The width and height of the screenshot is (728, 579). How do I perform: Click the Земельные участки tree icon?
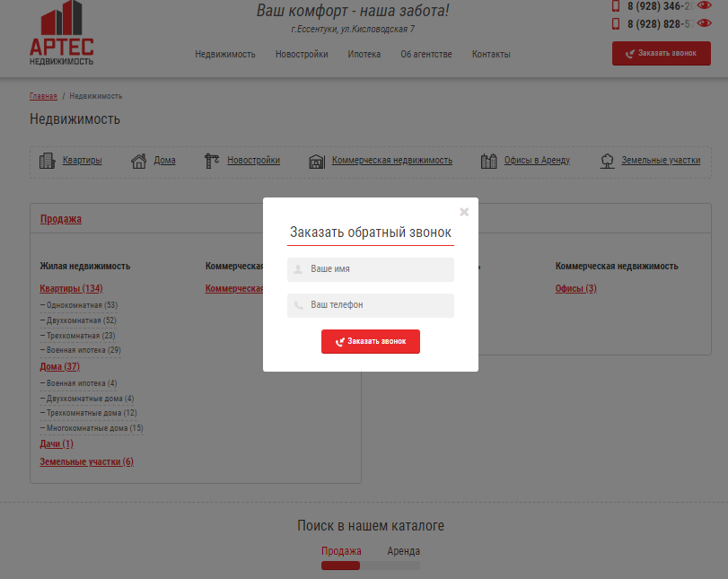pyautogui.click(x=608, y=161)
